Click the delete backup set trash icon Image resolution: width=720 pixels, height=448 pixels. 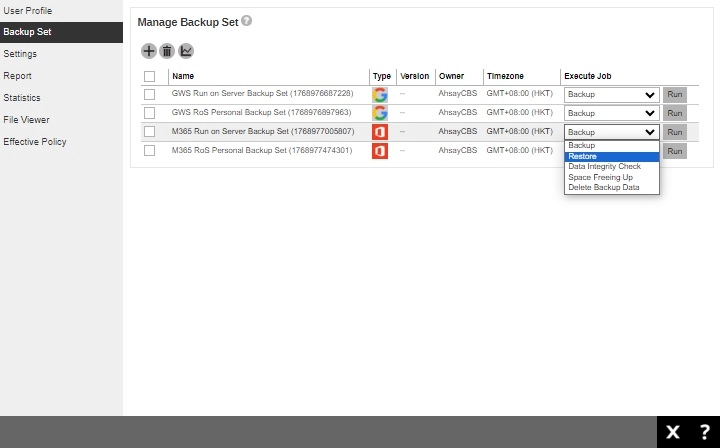(167, 51)
